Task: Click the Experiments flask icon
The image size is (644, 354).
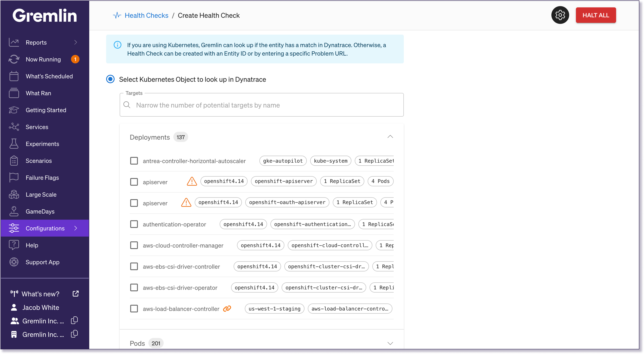Action: (14, 144)
